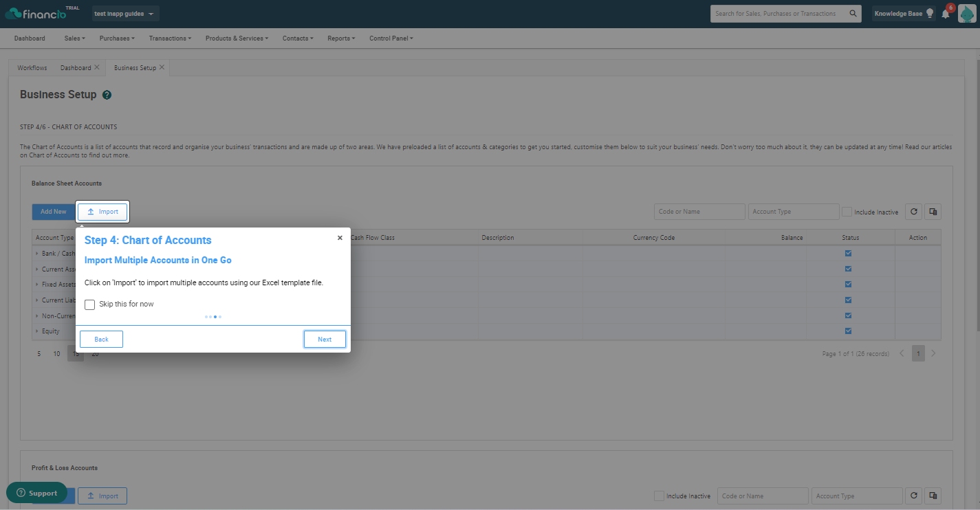Open Account Type filter in Balance Sheet Accounts
This screenshot has width=980, height=510.
pyautogui.click(x=794, y=212)
